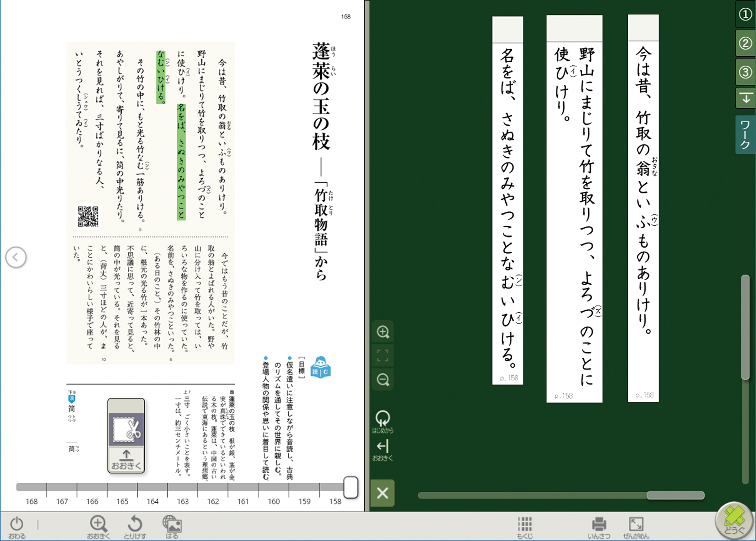Viewport: 756px width, 541px height.
Task: Click the おおきく upload arrow button
Action: 126,460
